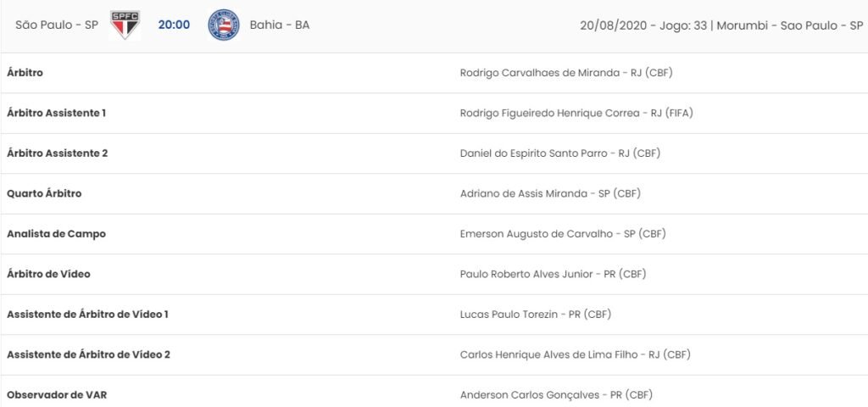Viewport: 868px width, 407px height.
Task: Click the São Paulo FC crest icon
Action: (x=125, y=25)
